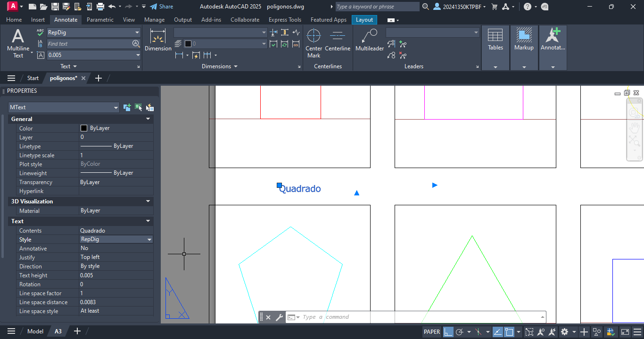Open a new drawing tab with plus
The width and height of the screenshot is (644, 339).
tap(98, 78)
